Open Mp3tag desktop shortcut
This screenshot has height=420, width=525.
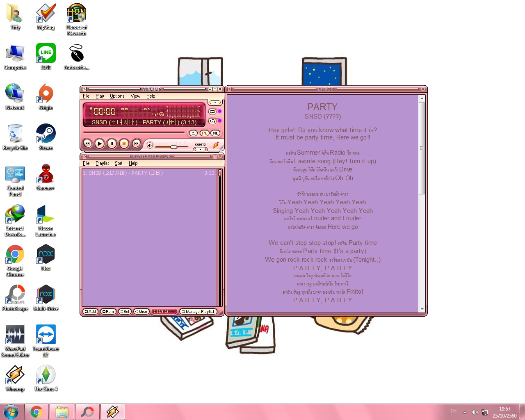(46, 17)
